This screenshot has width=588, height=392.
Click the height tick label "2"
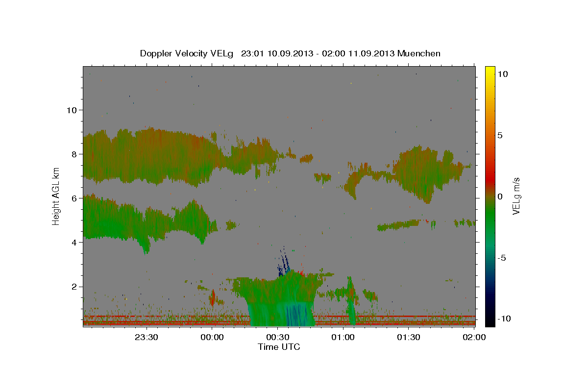74,286
